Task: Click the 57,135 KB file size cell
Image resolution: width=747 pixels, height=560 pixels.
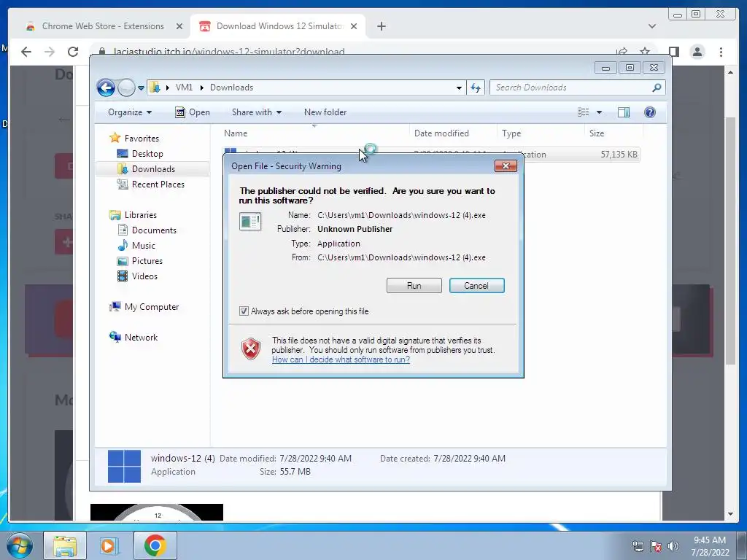Action: pos(619,155)
